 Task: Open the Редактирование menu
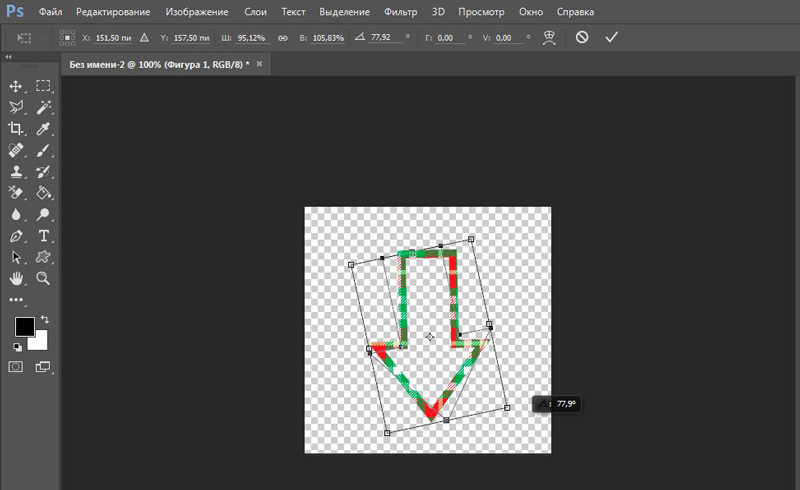pyautogui.click(x=113, y=12)
